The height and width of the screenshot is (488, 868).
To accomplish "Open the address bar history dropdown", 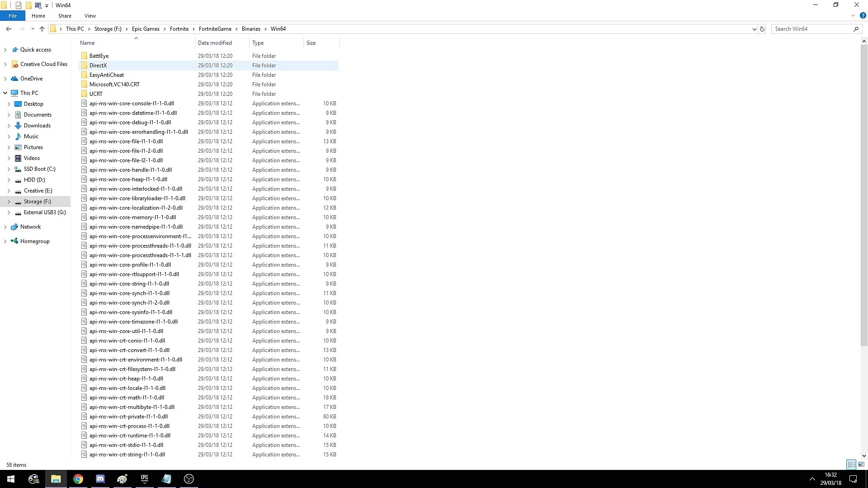I will point(754,29).
